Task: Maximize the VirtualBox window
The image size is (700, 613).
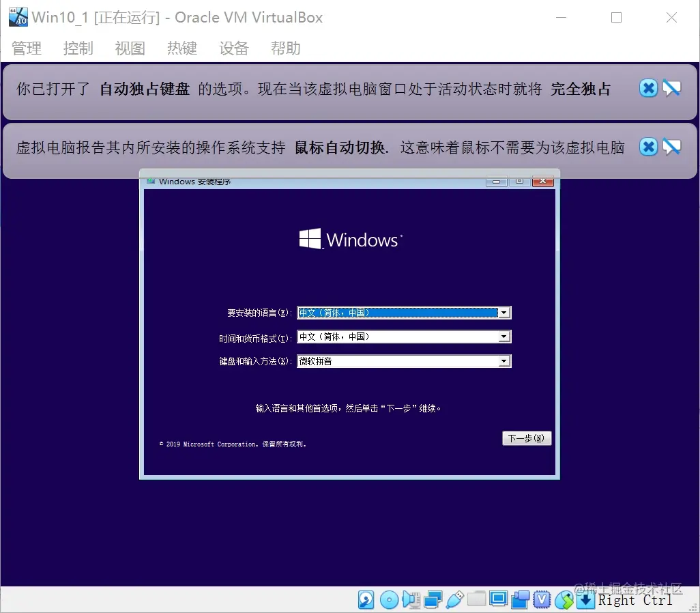Action: [616, 18]
